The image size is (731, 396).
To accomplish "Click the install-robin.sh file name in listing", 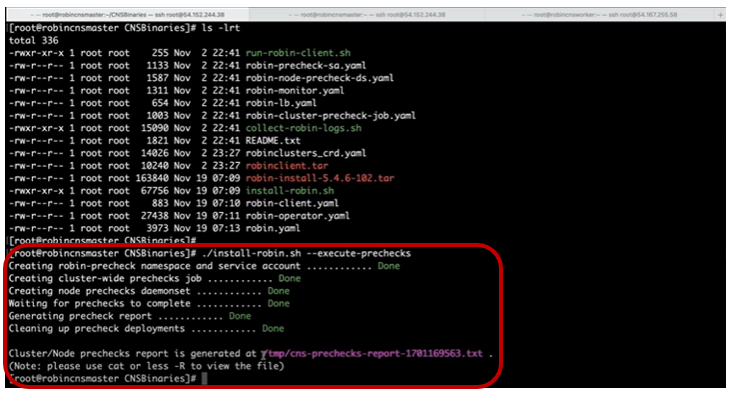I will [290, 191].
